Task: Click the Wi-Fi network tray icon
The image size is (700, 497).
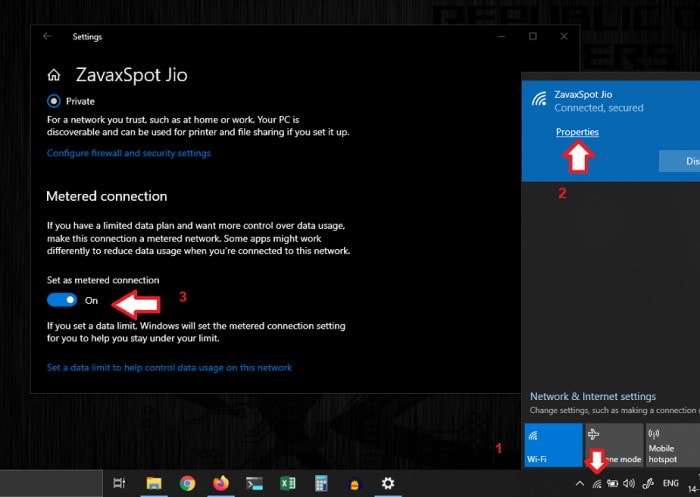Action: pos(597,483)
